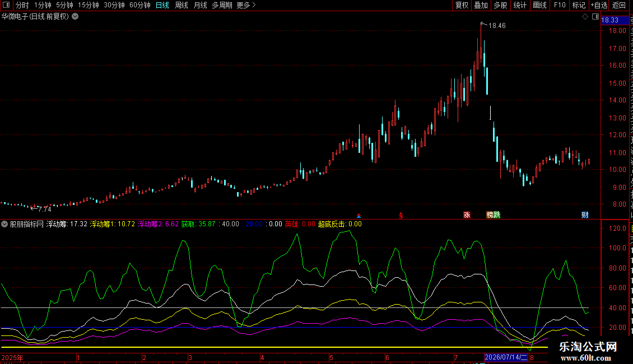Switch to 周线 weekly chart
This screenshot has width=633, height=364.
coord(181,5)
